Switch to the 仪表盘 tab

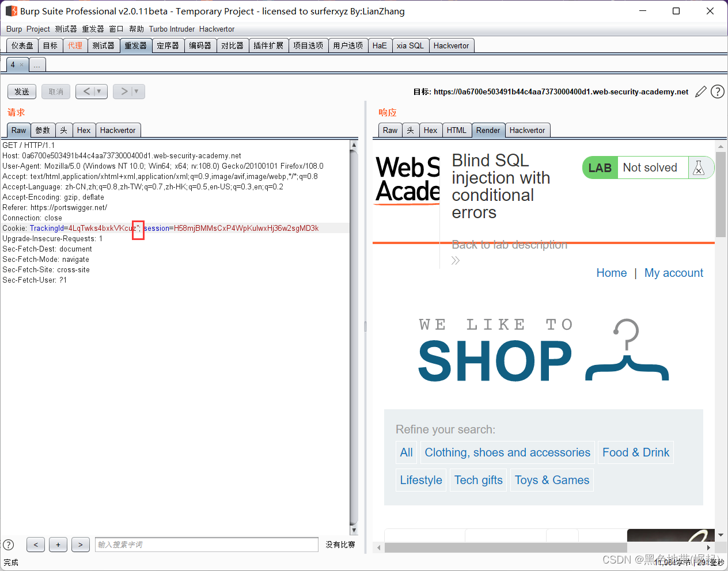point(22,45)
